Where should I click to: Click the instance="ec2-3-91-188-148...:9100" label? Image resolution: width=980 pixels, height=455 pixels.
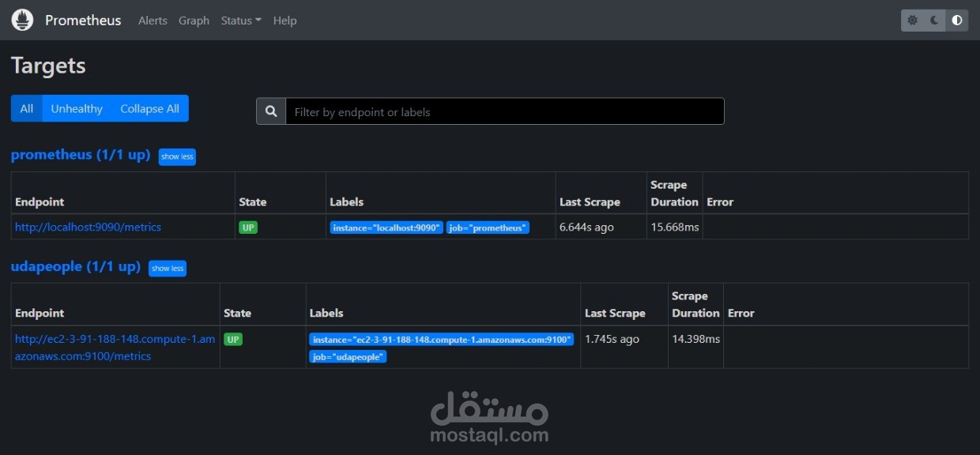tap(442, 339)
